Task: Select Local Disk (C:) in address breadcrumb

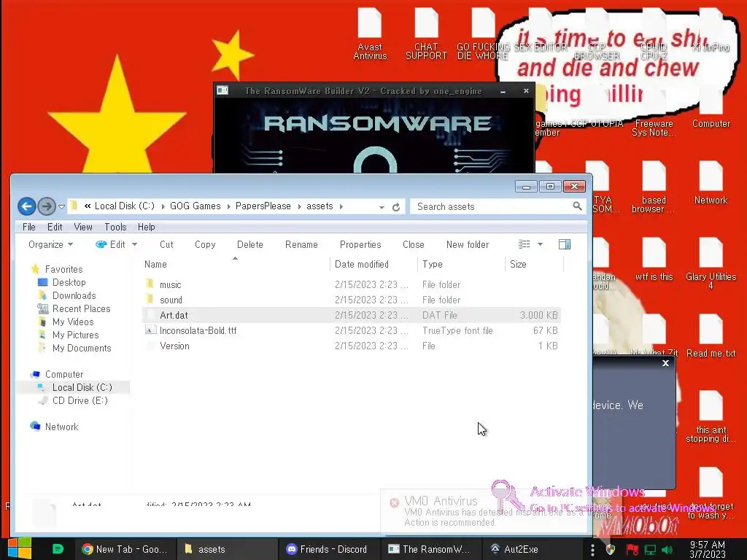Action: 124,206
